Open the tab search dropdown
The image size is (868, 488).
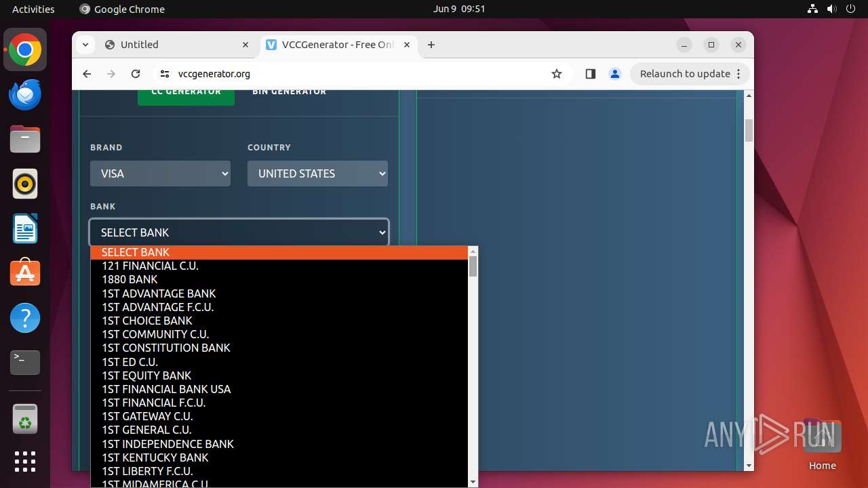click(x=85, y=45)
